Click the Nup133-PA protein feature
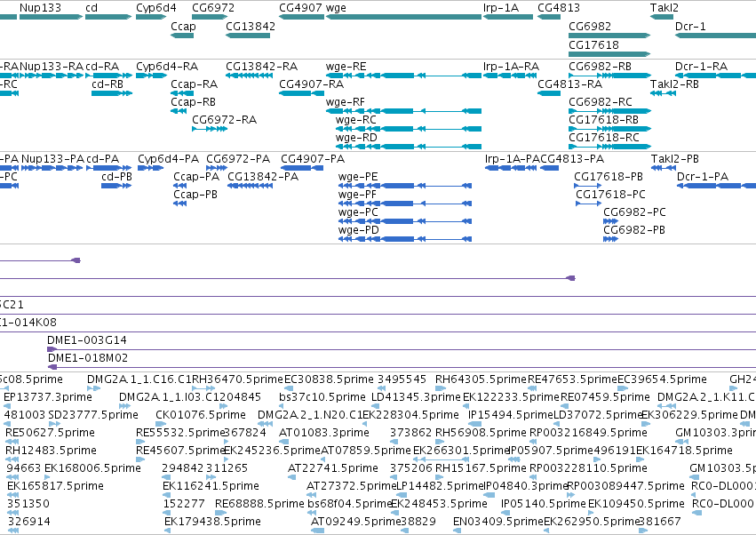The height and width of the screenshot is (535, 756). pos(52,168)
